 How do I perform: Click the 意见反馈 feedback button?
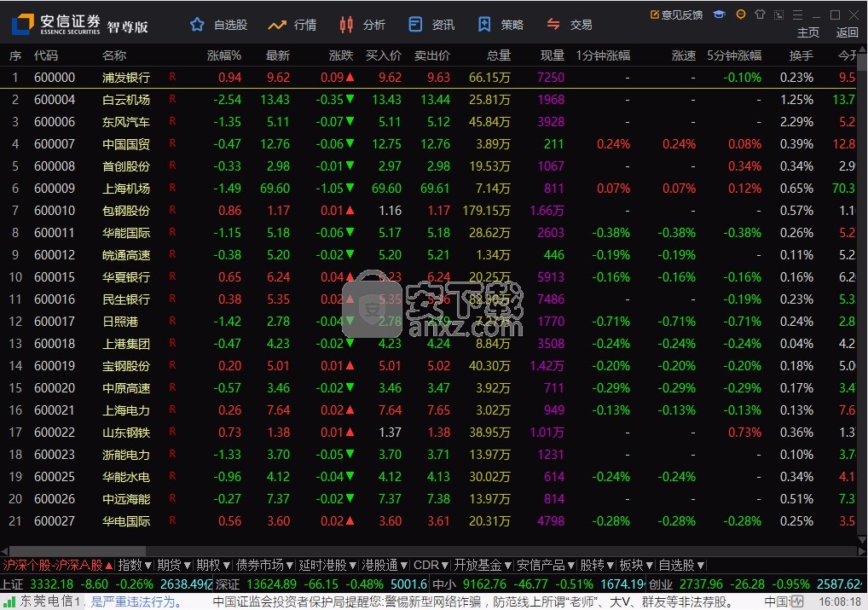[x=676, y=15]
